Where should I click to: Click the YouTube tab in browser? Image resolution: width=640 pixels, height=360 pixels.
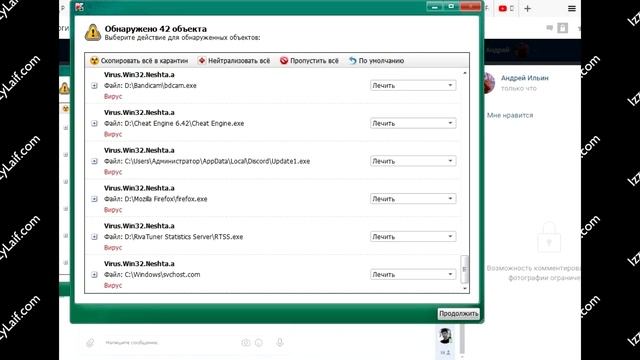click(x=506, y=9)
